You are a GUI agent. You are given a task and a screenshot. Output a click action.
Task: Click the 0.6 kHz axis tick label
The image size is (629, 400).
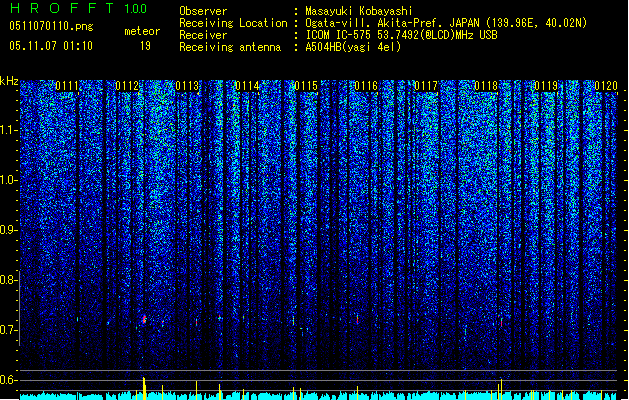pos(8,380)
